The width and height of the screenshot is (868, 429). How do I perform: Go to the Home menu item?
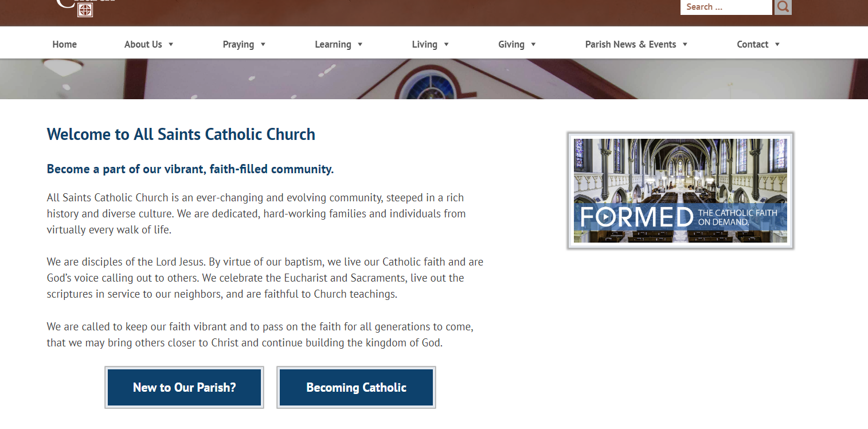[x=64, y=44]
